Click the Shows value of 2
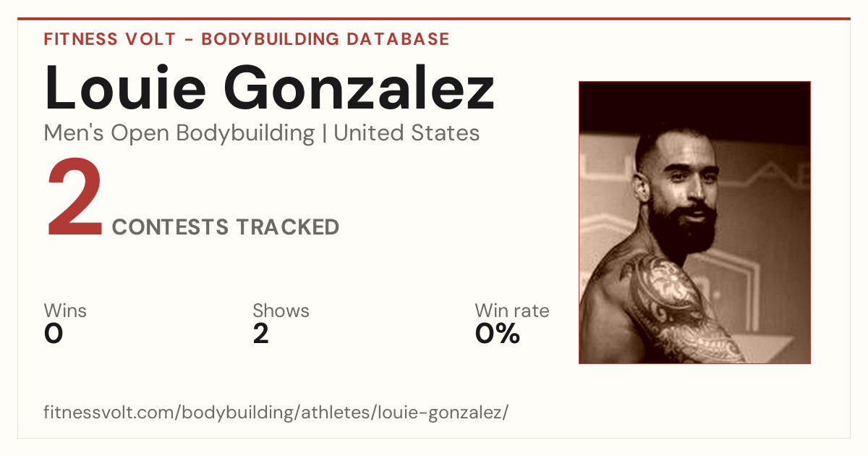Image resolution: width=868 pixels, height=456 pixels. (x=260, y=334)
